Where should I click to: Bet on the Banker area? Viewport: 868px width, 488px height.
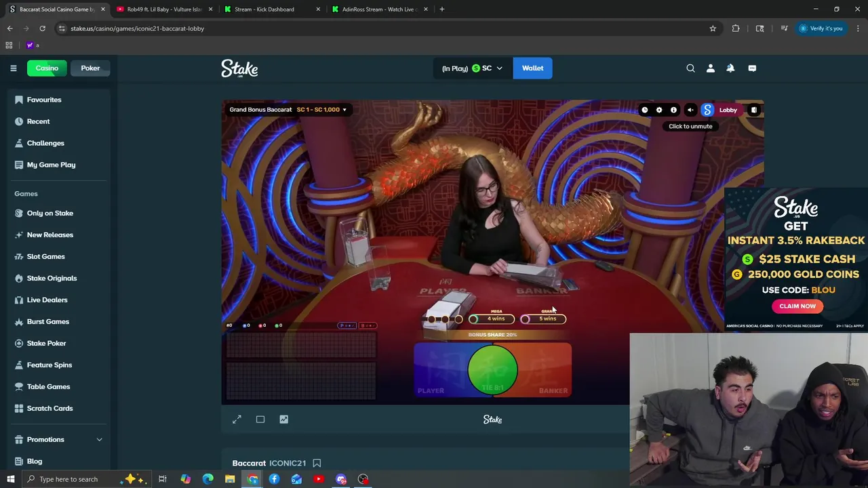click(x=547, y=369)
